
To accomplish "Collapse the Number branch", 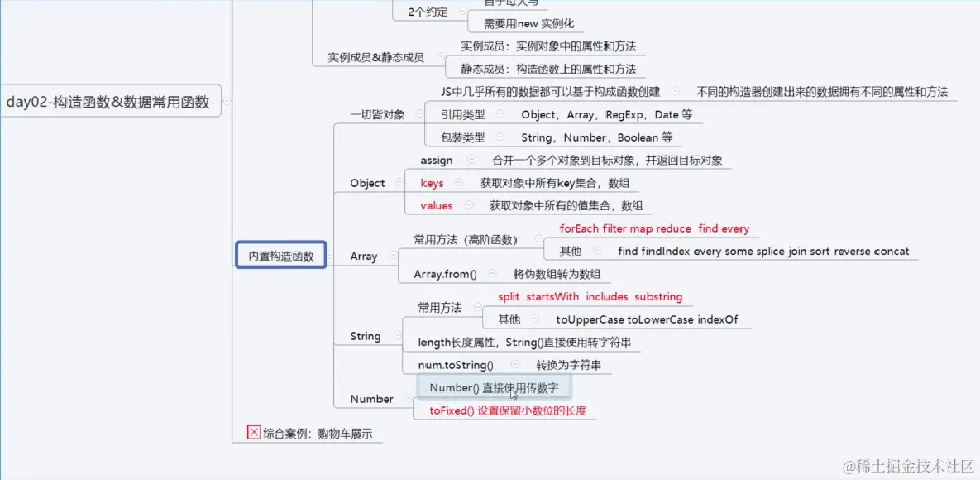I will (407, 399).
